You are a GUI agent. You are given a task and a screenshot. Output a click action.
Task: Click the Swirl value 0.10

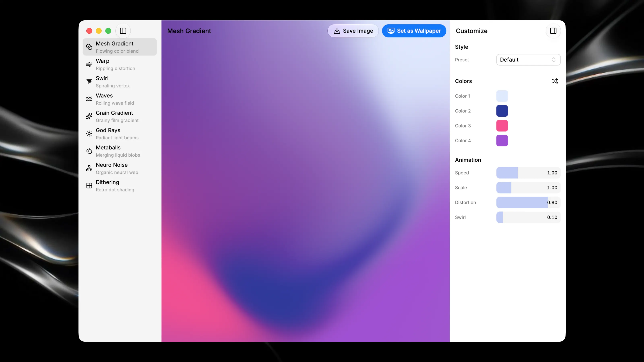(552, 217)
